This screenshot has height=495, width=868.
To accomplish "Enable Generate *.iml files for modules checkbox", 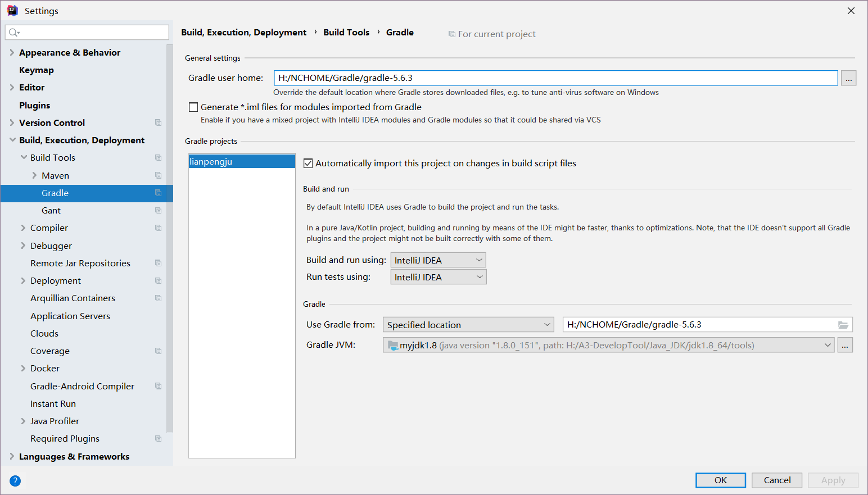I will click(x=193, y=107).
